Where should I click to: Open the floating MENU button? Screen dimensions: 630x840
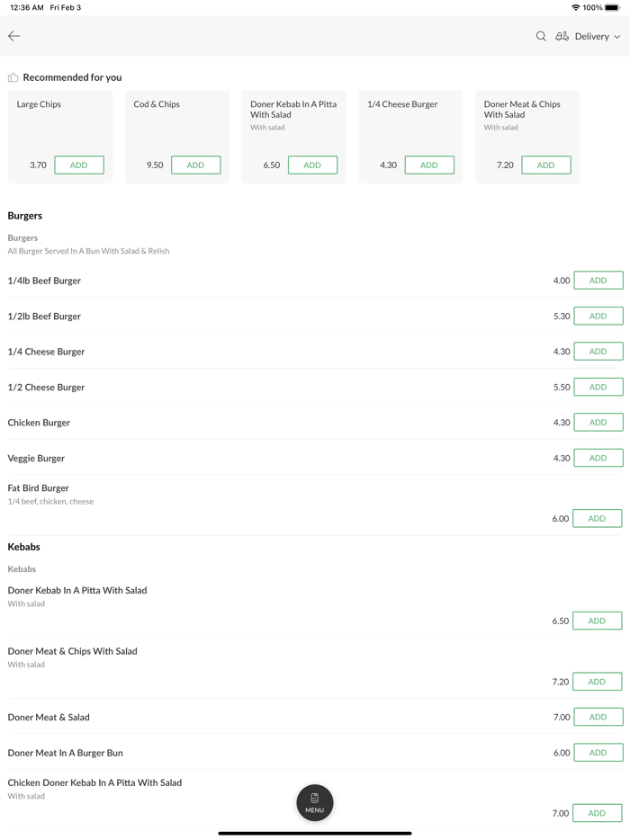coord(315,802)
